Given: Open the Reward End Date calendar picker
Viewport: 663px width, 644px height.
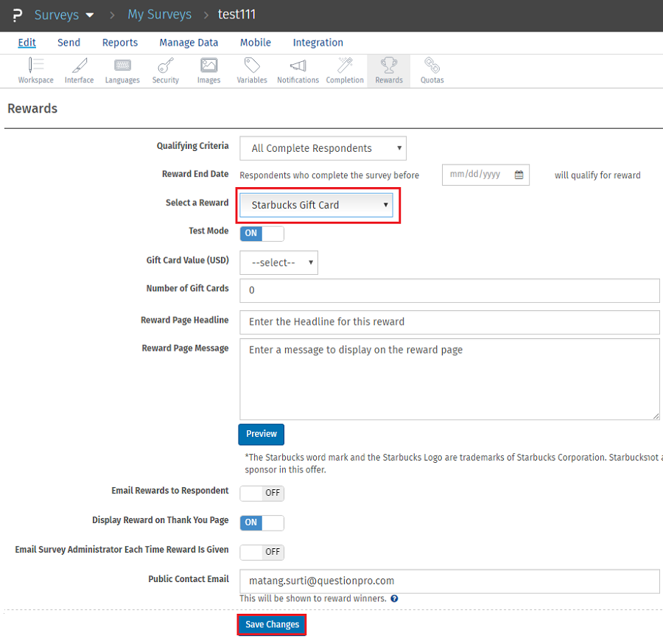Looking at the screenshot, I should 519,175.
